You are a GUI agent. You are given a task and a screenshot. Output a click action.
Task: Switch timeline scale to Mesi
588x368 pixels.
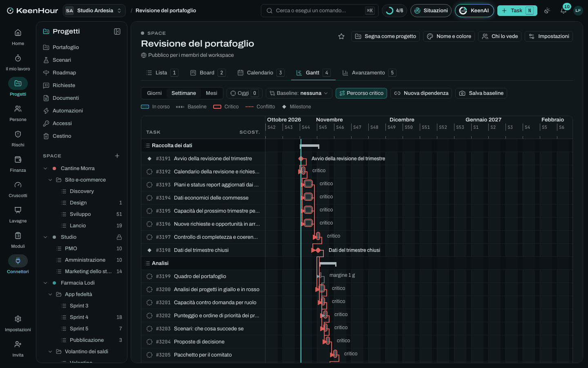(x=212, y=93)
